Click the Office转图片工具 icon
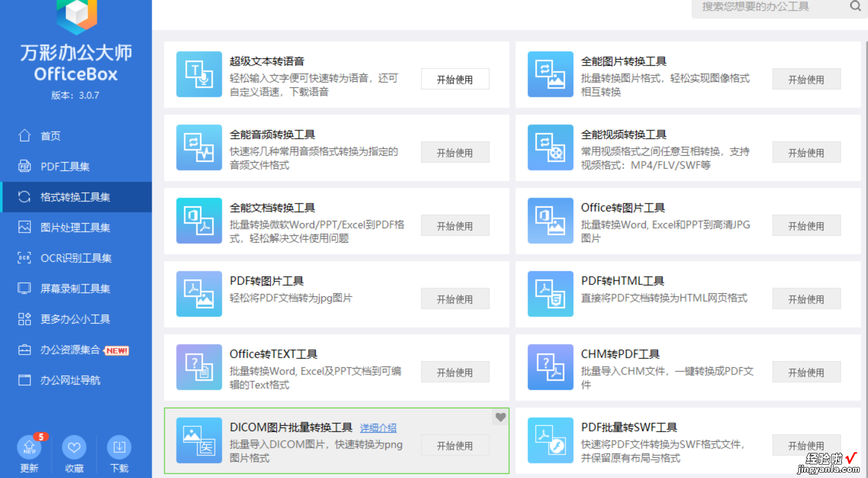Image resolution: width=868 pixels, height=478 pixels. click(550, 221)
